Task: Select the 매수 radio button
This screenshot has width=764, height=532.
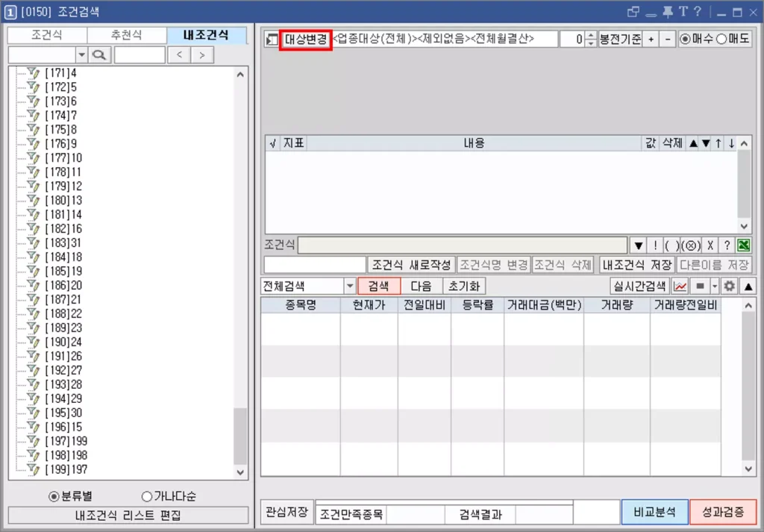Action: 685,39
